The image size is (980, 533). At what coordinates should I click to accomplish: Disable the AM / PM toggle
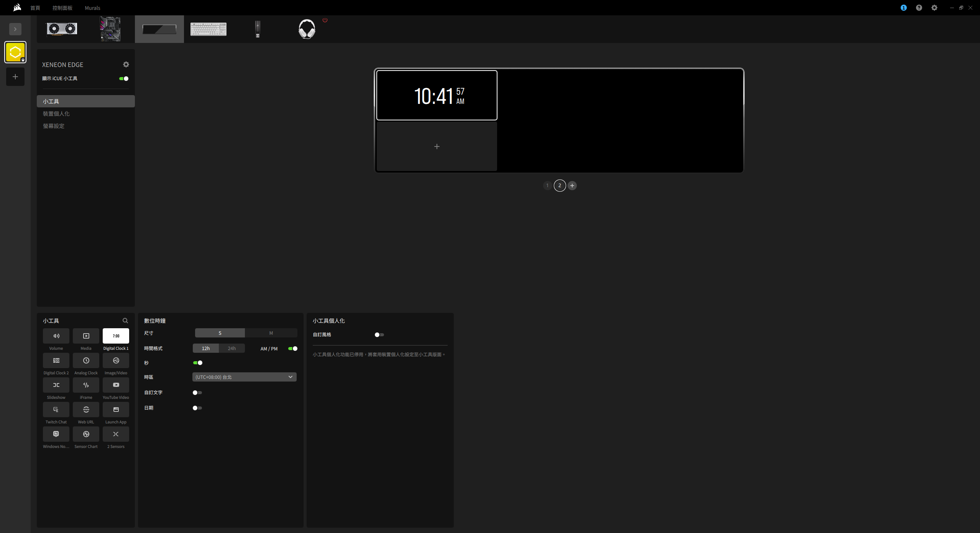tap(293, 349)
